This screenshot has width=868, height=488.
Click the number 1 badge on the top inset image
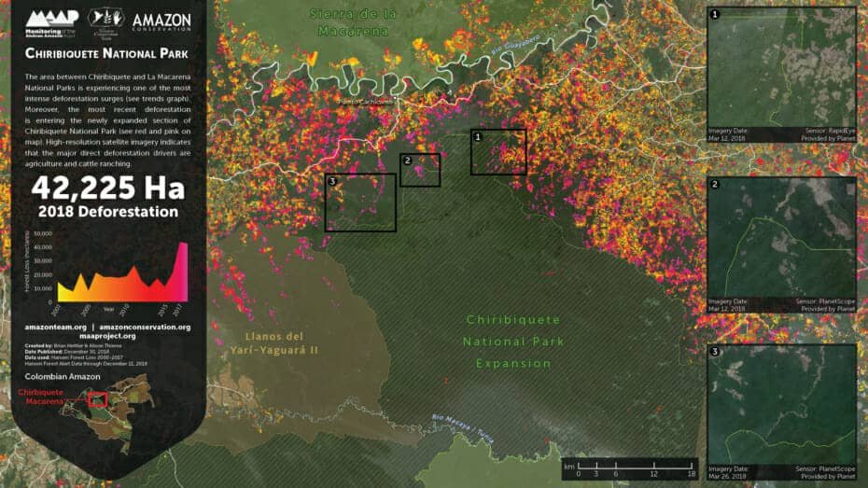coord(716,15)
